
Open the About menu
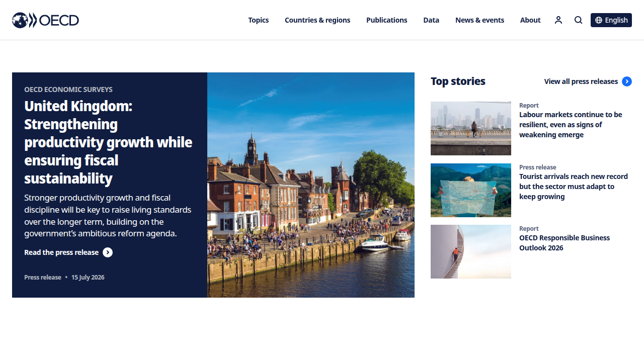[530, 20]
